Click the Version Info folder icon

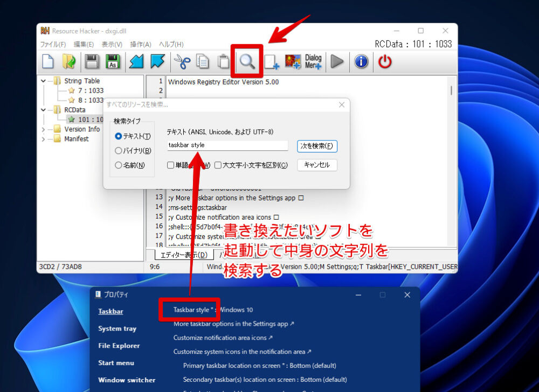(x=58, y=129)
